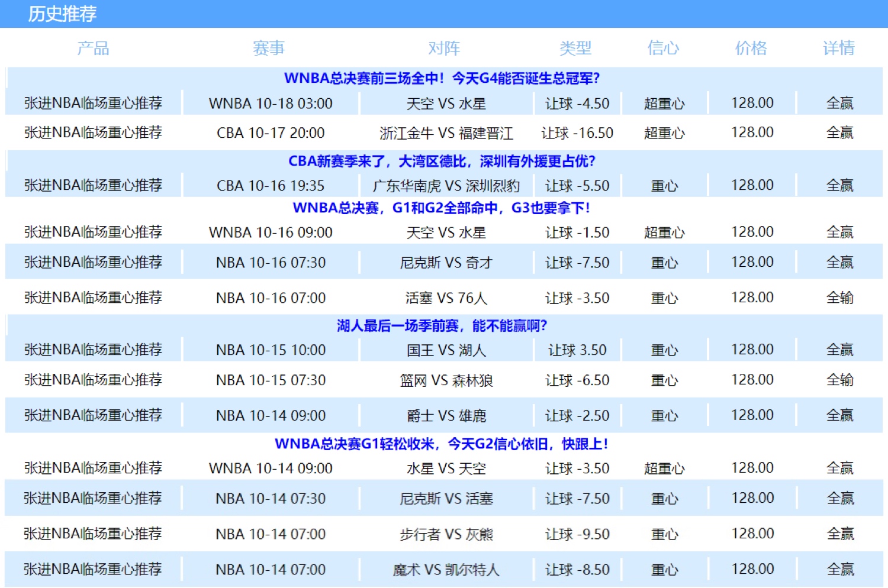Click handicap value '让球 -16.50'
This screenshot has height=588, width=888.
tap(577, 133)
